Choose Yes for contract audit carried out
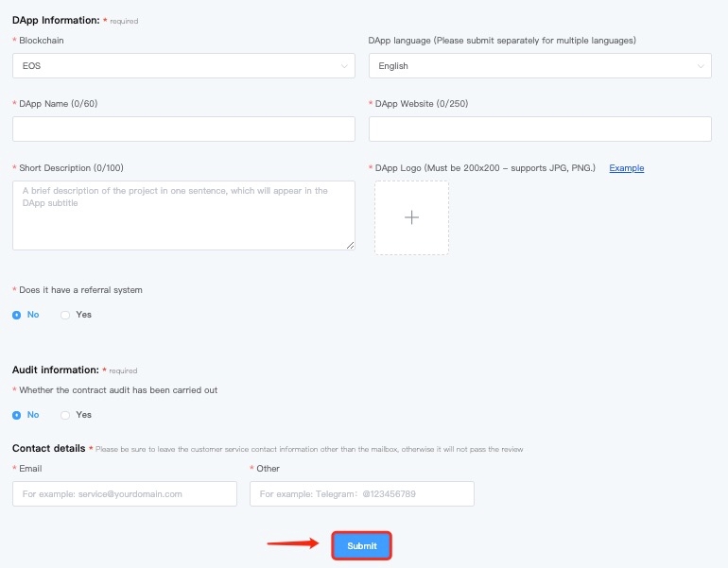 pos(65,415)
